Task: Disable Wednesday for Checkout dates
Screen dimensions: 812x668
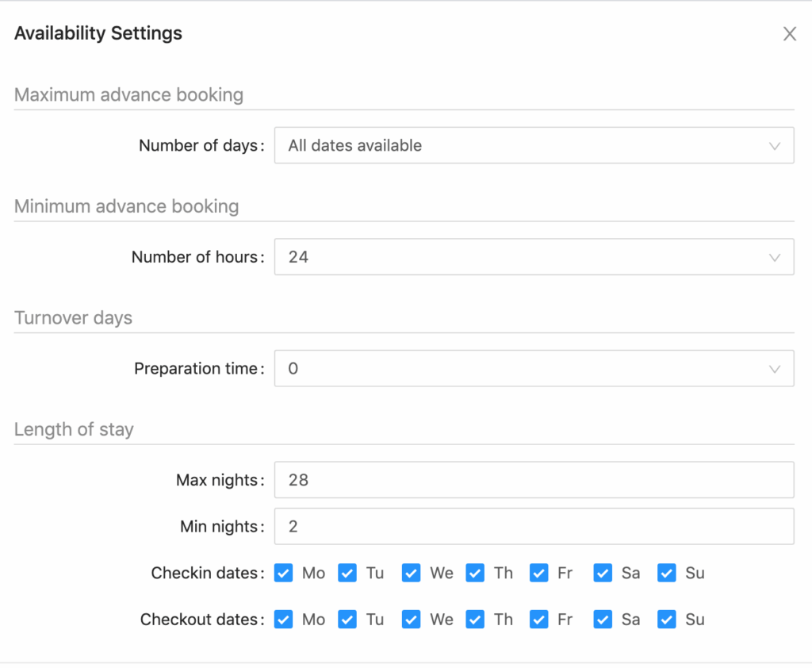Action: click(411, 620)
